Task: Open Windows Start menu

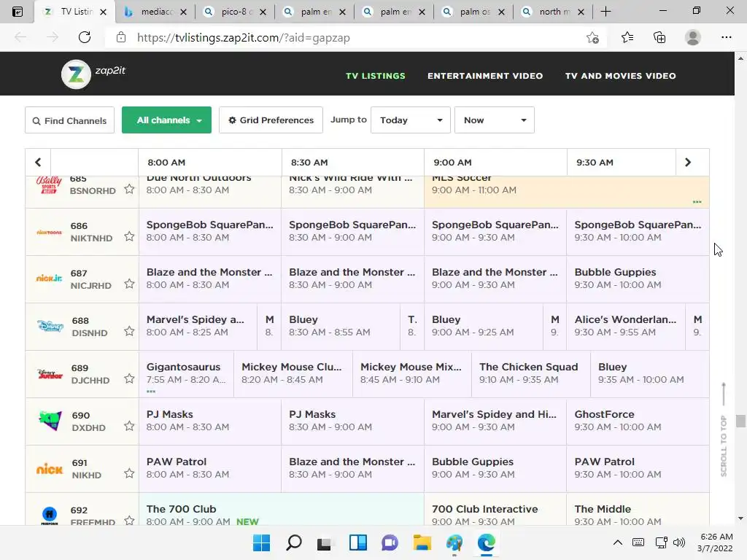Action: (x=261, y=542)
